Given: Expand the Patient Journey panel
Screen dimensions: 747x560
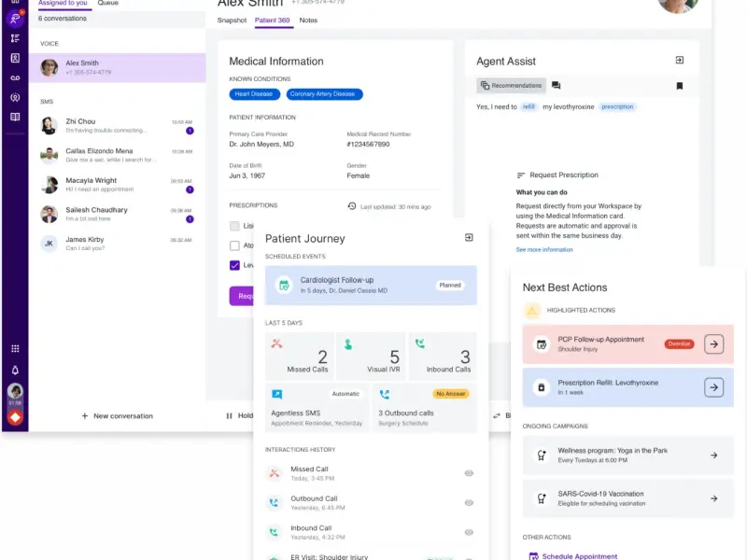Looking at the screenshot, I should [469, 237].
